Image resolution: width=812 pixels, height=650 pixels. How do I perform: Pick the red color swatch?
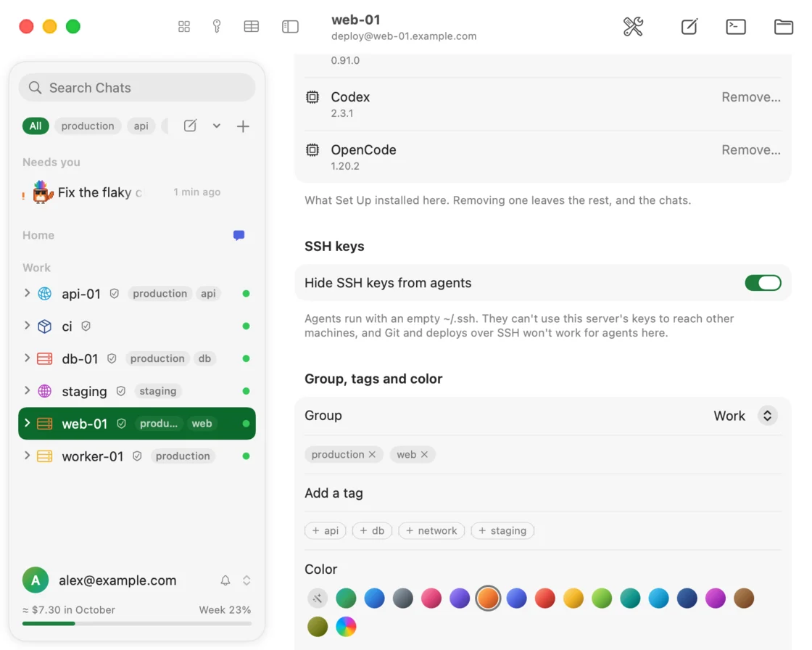pos(544,598)
